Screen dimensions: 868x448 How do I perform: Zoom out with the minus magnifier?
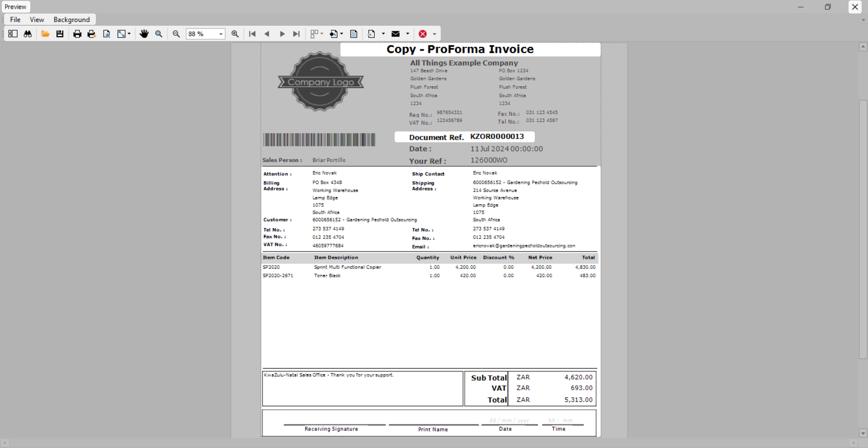(x=176, y=34)
